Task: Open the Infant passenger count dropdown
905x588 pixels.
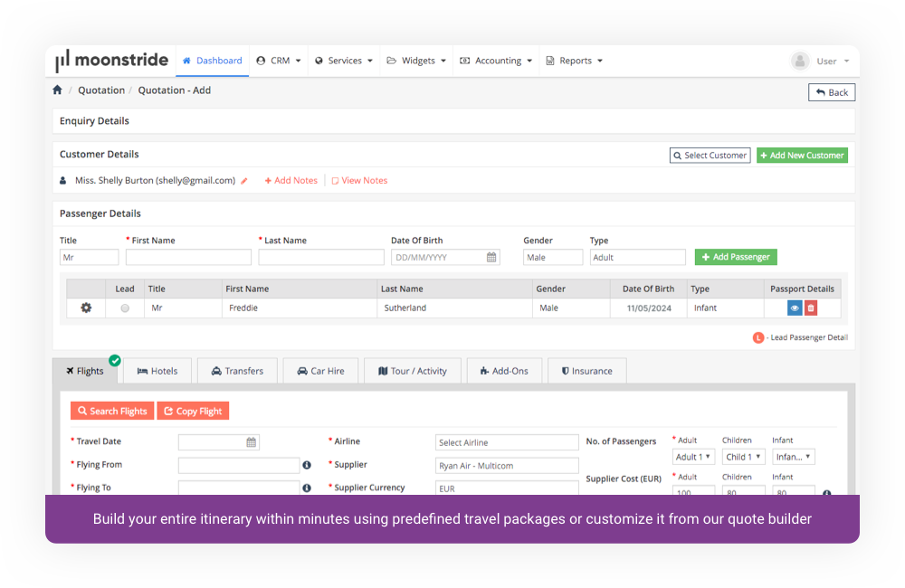Action: (x=794, y=457)
